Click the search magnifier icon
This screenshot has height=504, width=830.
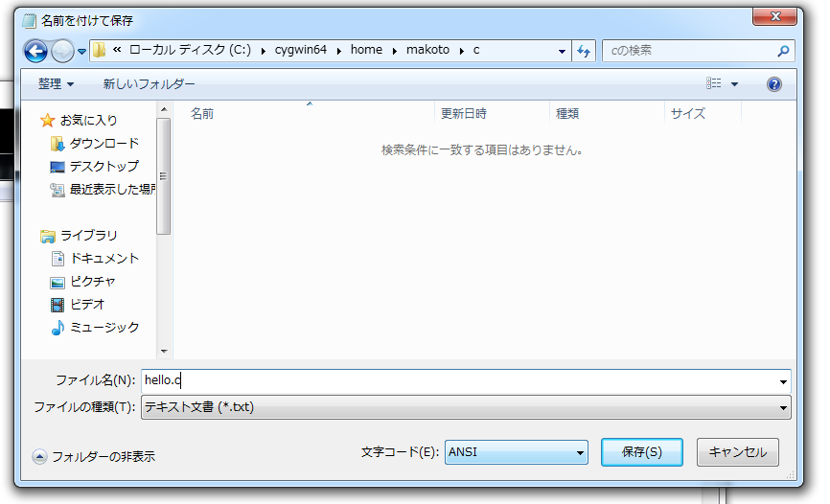tap(783, 51)
